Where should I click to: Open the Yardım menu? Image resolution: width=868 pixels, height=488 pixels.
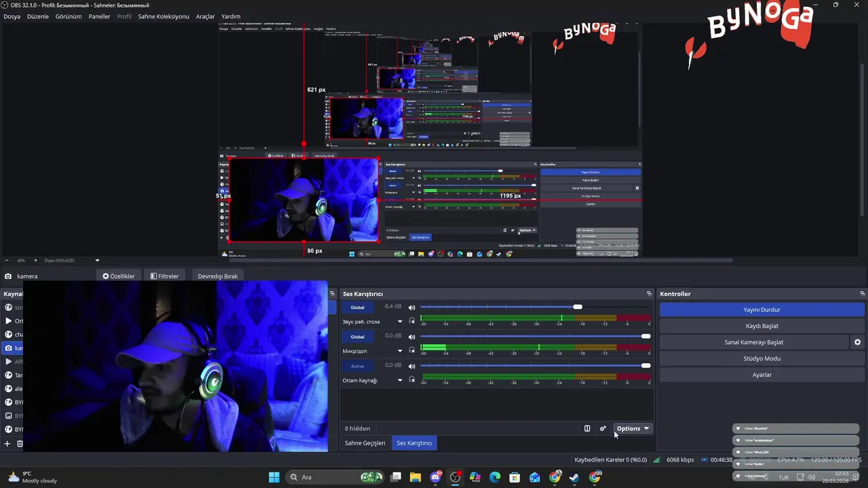pos(231,16)
